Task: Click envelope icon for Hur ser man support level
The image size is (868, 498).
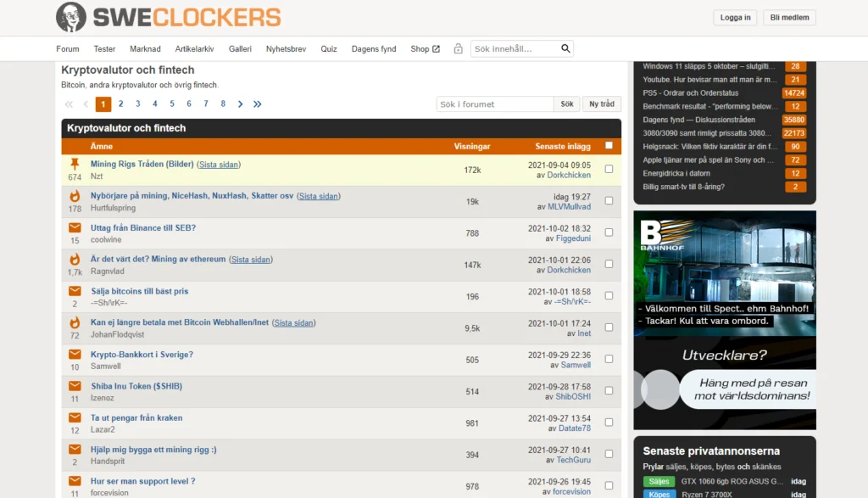Action: pos(75,481)
